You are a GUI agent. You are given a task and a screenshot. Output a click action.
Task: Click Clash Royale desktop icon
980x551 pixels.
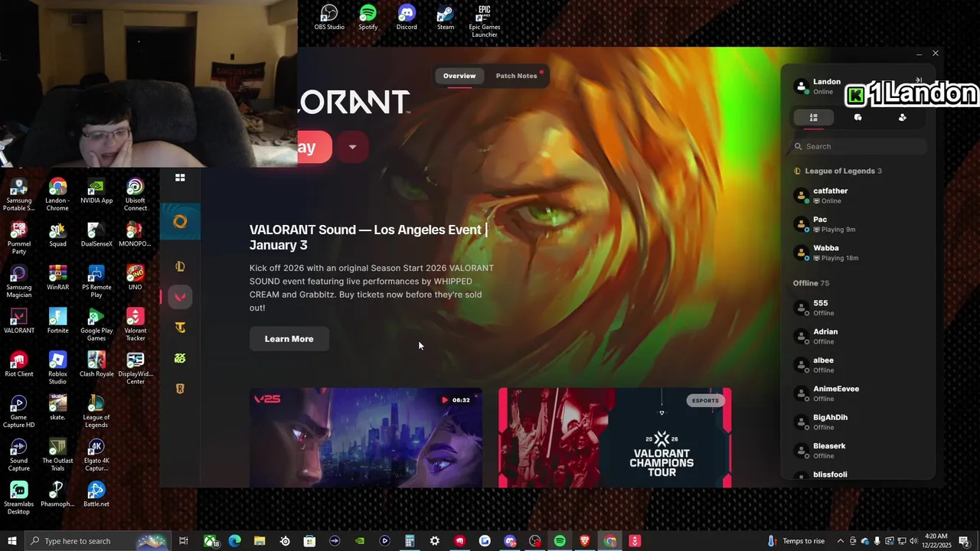point(96,364)
